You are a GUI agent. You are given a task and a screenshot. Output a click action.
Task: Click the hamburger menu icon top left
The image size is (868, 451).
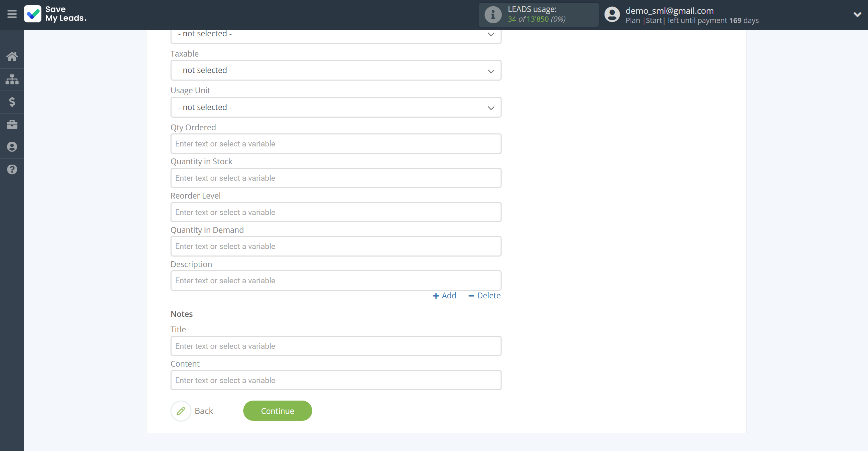tap(12, 14)
